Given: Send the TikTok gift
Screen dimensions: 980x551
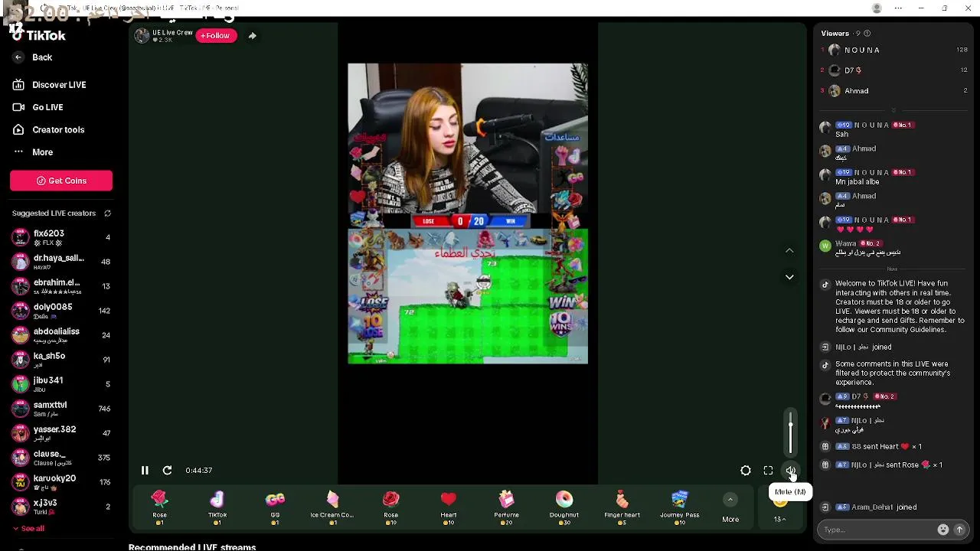Looking at the screenshot, I should [217, 508].
